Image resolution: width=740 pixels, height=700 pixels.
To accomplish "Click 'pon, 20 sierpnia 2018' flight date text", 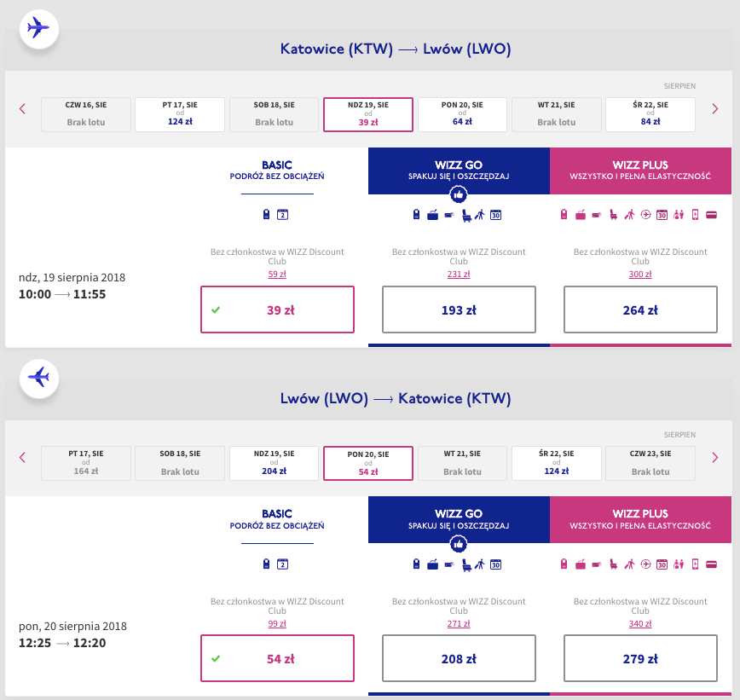I will tap(72, 627).
